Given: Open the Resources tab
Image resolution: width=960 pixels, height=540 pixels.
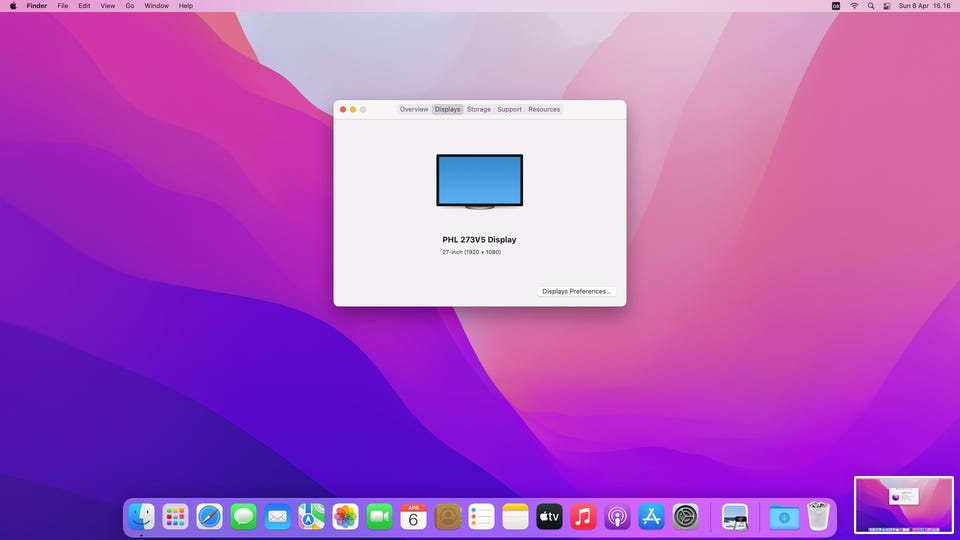Looking at the screenshot, I should pos(544,109).
